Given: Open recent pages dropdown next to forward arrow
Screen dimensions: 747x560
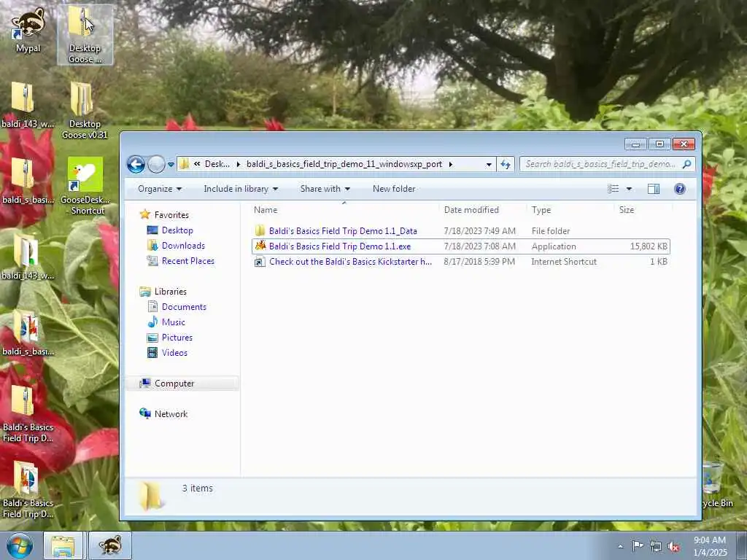Looking at the screenshot, I should (171, 165).
